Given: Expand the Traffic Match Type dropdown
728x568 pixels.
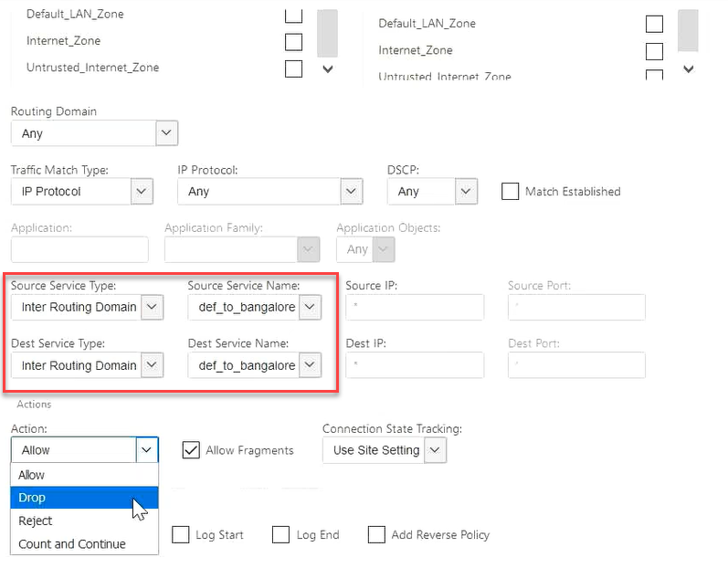Looking at the screenshot, I should pos(142,191).
